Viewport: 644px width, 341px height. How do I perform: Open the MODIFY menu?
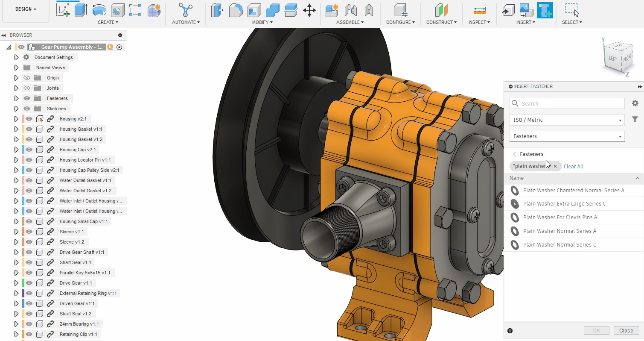coord(262,22)
